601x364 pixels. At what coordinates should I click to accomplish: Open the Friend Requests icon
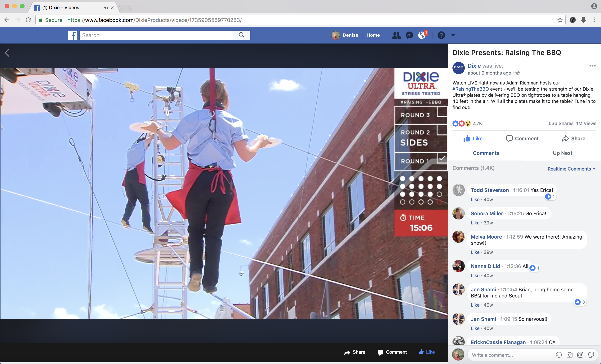pyautogui.click(x=396, y=35)
